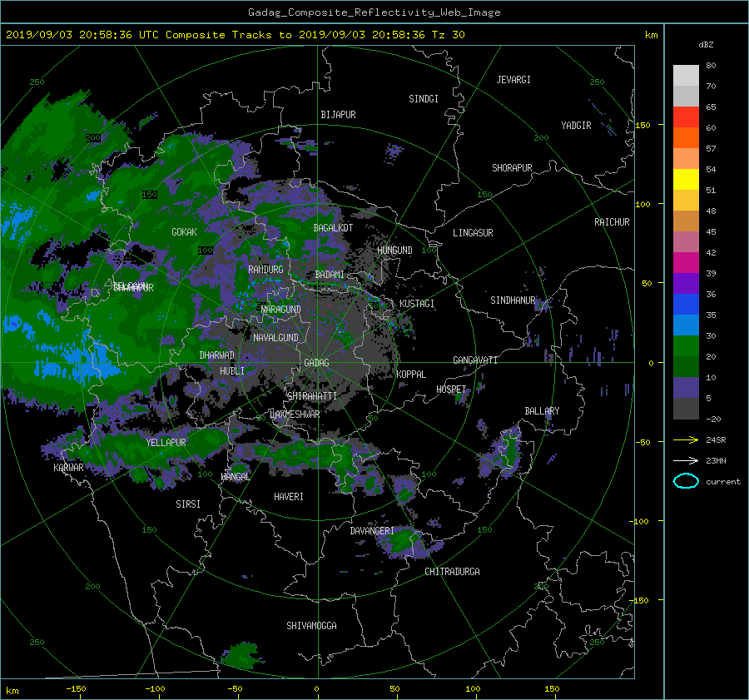The height and width of the screenshot is (700, 749).
Task: Click the Gadag_Composite_Reflectivity_Web_Image title
Action: click(374, 12)
